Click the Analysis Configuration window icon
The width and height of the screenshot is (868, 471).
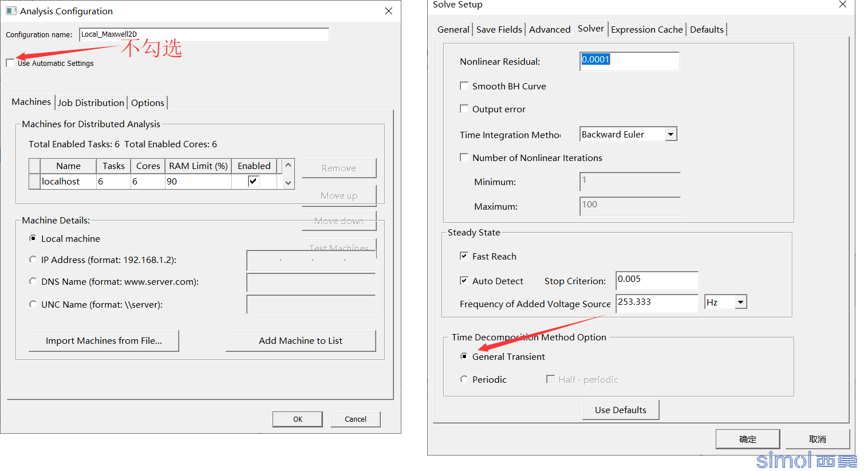tap(11, 11)
